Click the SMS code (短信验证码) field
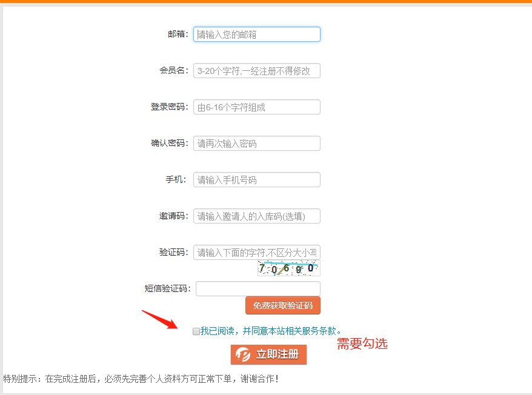 pyautogui.click(x=258, y=288)
